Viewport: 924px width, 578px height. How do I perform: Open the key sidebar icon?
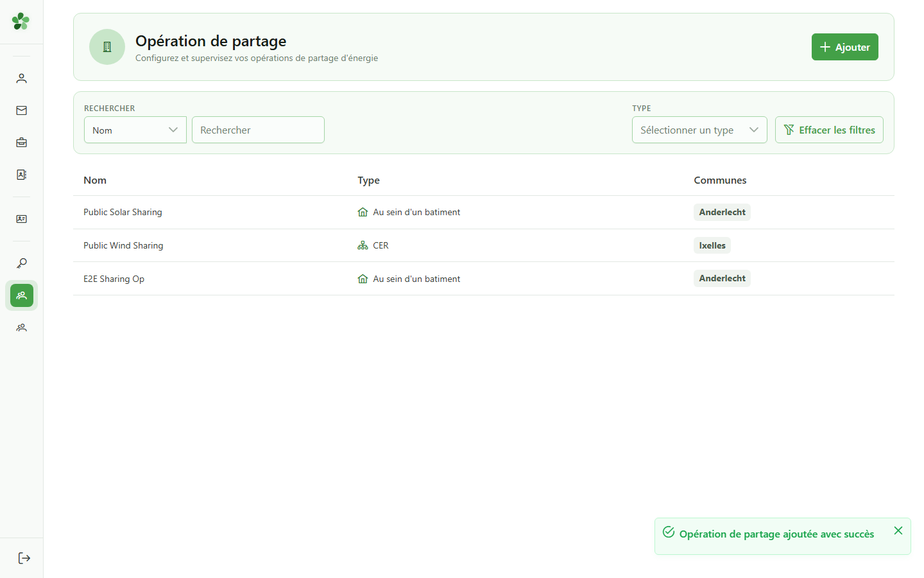click(21, 263)
